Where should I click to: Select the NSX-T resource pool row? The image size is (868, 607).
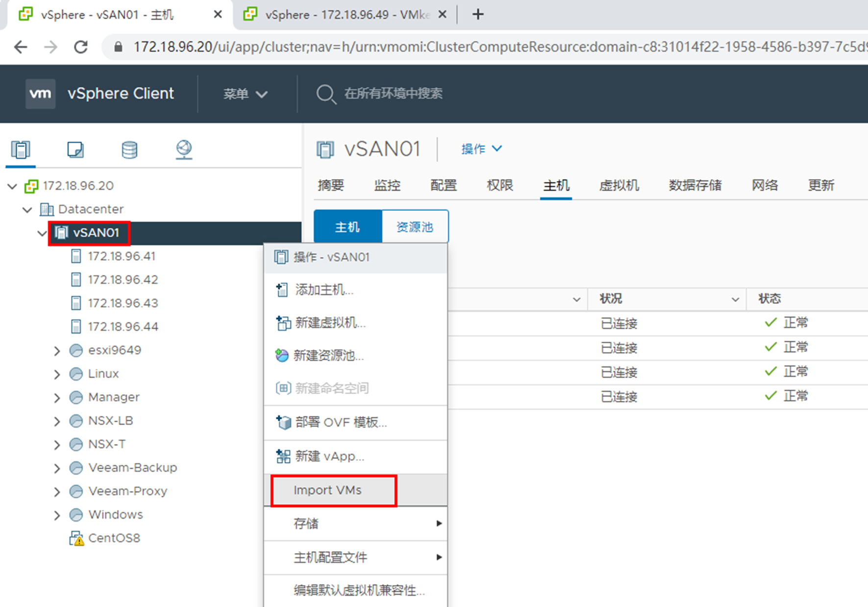[107, 444]
